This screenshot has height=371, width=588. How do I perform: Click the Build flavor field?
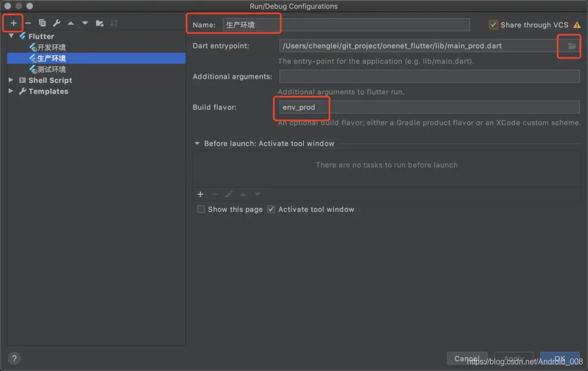429,107
